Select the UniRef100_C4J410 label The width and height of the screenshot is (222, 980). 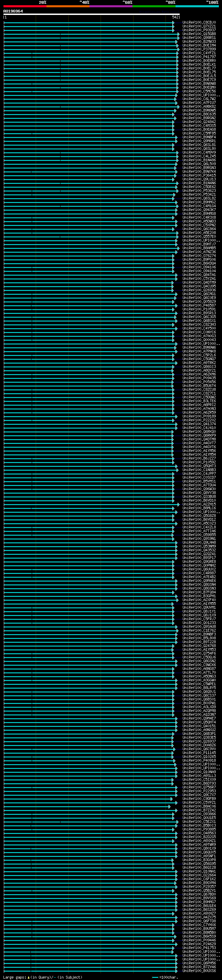[199, 428]
